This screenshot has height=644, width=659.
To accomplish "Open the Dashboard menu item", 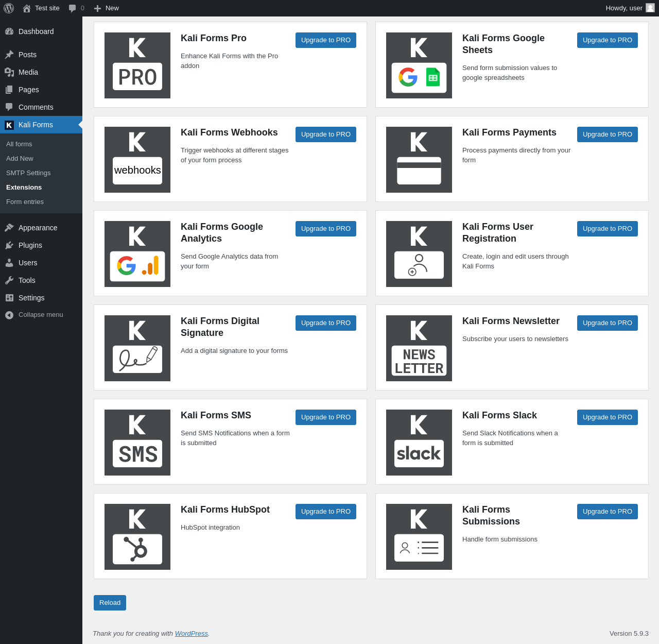I will [41, 31].
